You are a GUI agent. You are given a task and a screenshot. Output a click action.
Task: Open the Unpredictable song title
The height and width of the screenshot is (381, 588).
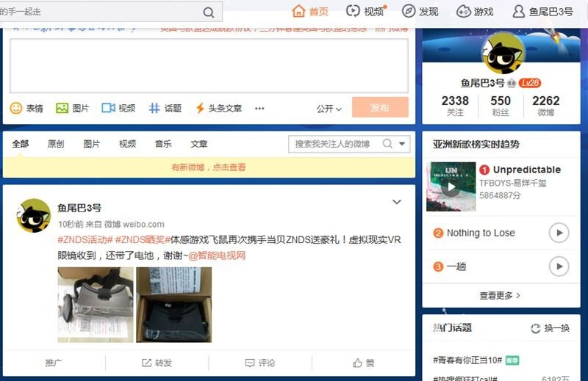click(x=527, y=170)
